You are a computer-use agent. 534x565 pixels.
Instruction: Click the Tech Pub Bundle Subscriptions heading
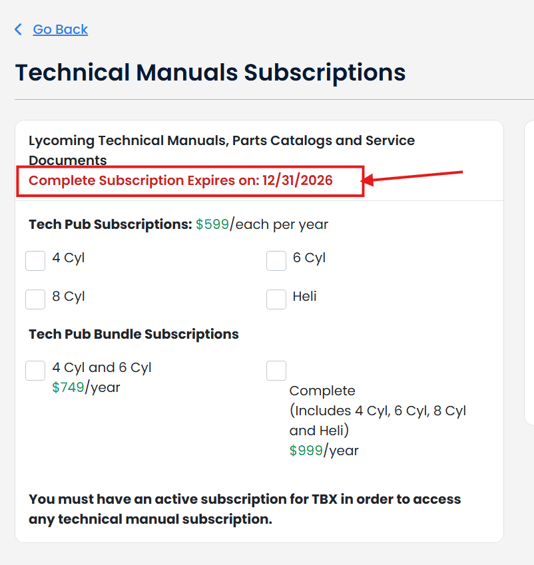134,334
